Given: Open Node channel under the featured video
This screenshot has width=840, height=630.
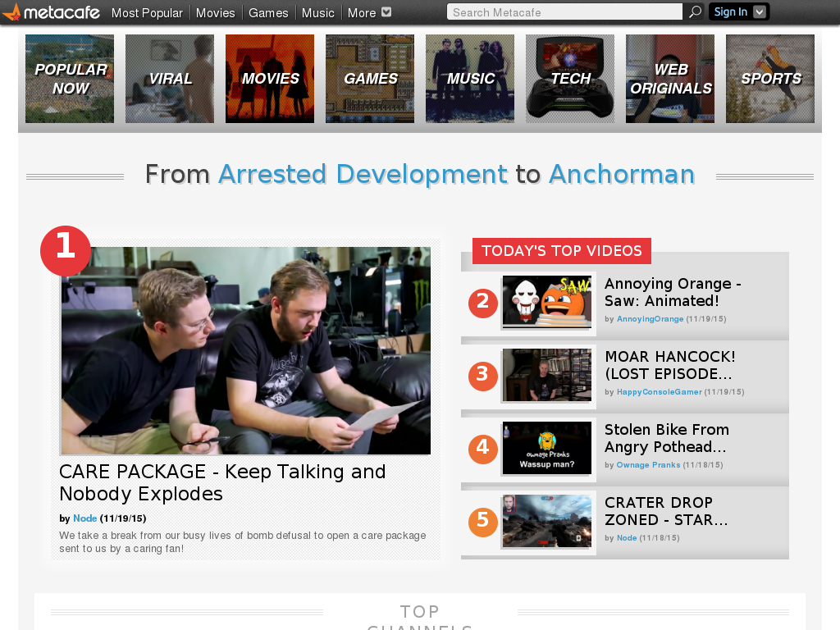Looking at the screenshot, I should [84, 518].
